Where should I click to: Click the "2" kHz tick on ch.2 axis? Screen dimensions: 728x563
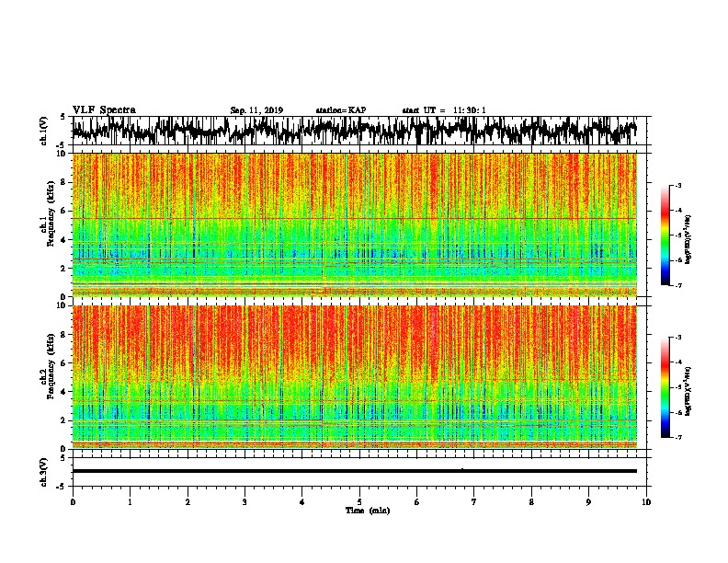tap(65, 420)
